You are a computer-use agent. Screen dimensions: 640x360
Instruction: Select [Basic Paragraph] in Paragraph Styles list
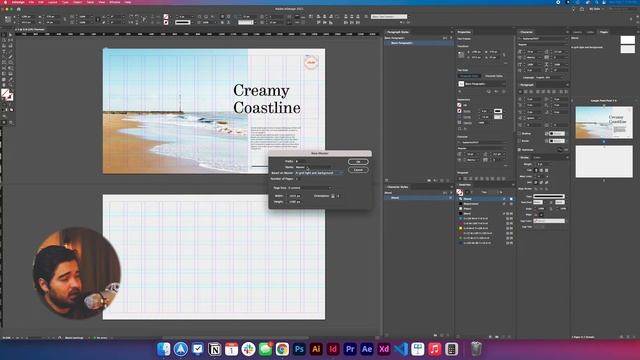tap(418, 43)
